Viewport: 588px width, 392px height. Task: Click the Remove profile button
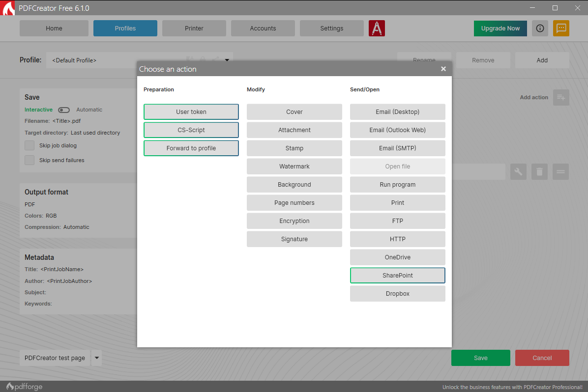483,60
